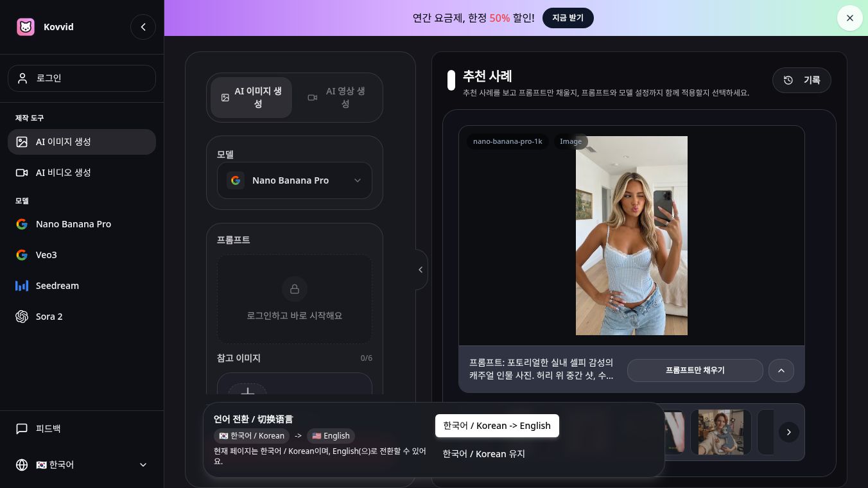Click the Kovvid brand name text
The height and width of the screenshot is (488, 868).
(58, 27)
